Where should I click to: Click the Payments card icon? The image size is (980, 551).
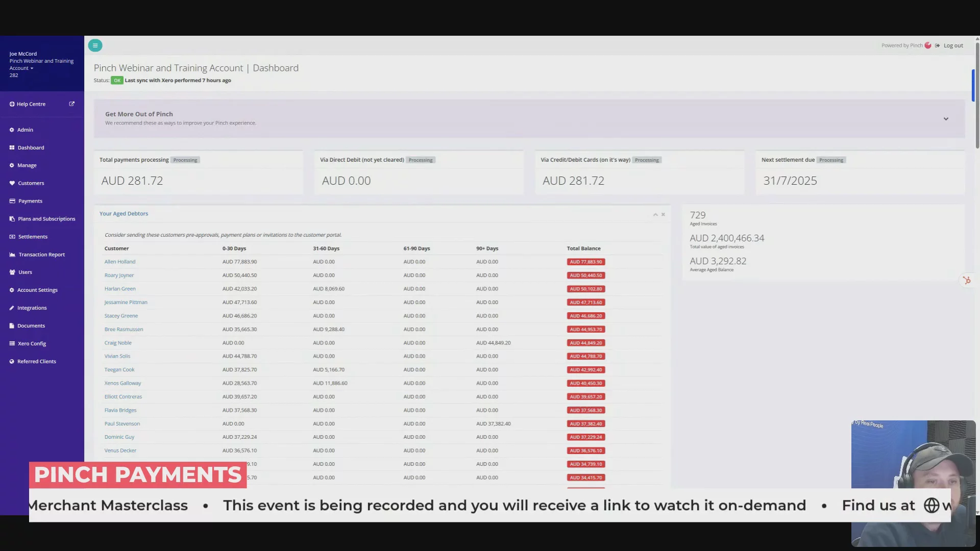tap(12, 201)
